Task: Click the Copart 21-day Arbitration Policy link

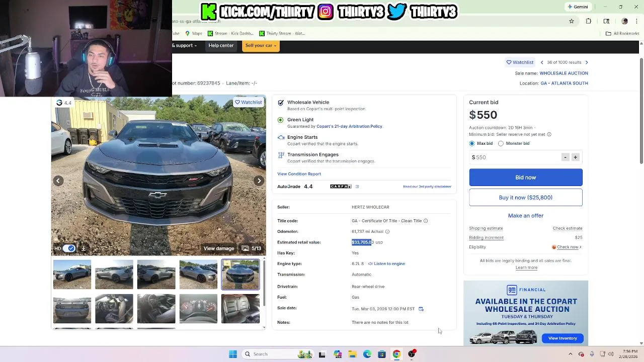Action: (x=349, y=126)
